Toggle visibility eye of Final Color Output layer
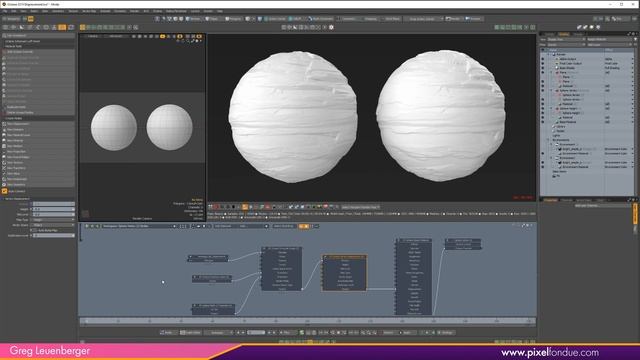This screenshot has height=360, width=640. pos(542,63)
